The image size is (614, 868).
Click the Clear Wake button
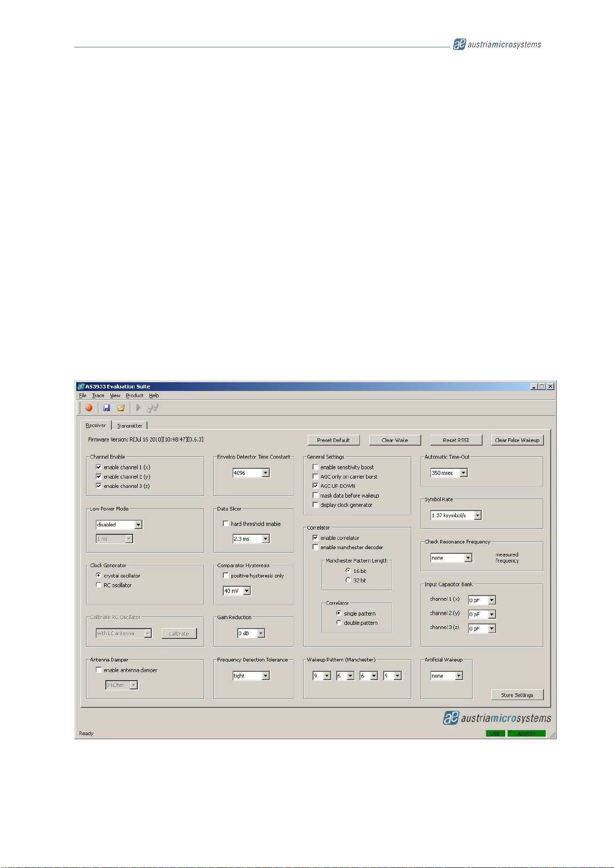pyautogui.click(x=395, y=440)
